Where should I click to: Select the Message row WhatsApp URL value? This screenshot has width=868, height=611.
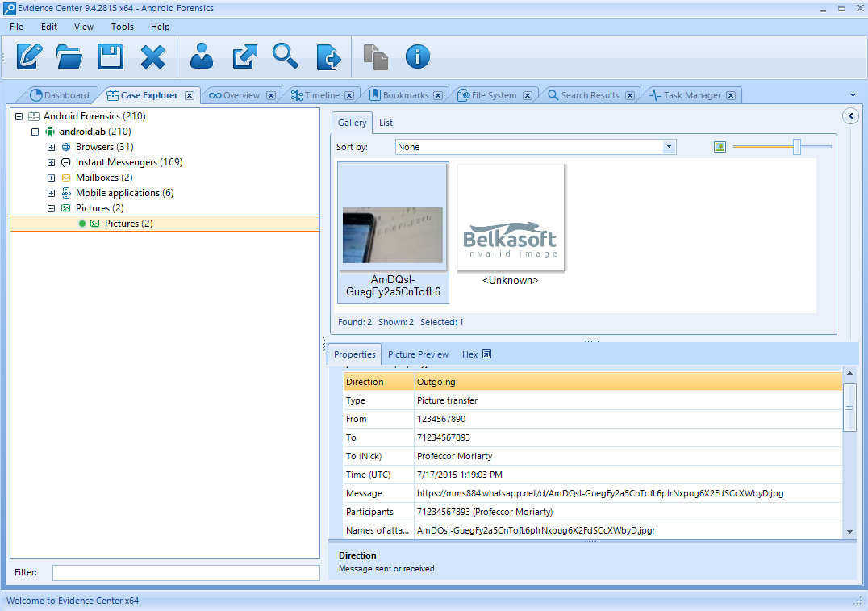coord(600,494)
